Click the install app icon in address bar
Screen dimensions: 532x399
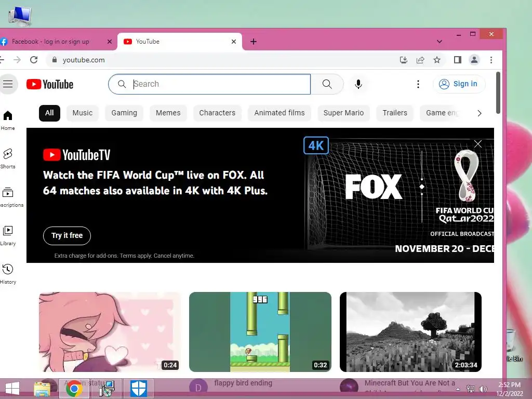[403, 60]
